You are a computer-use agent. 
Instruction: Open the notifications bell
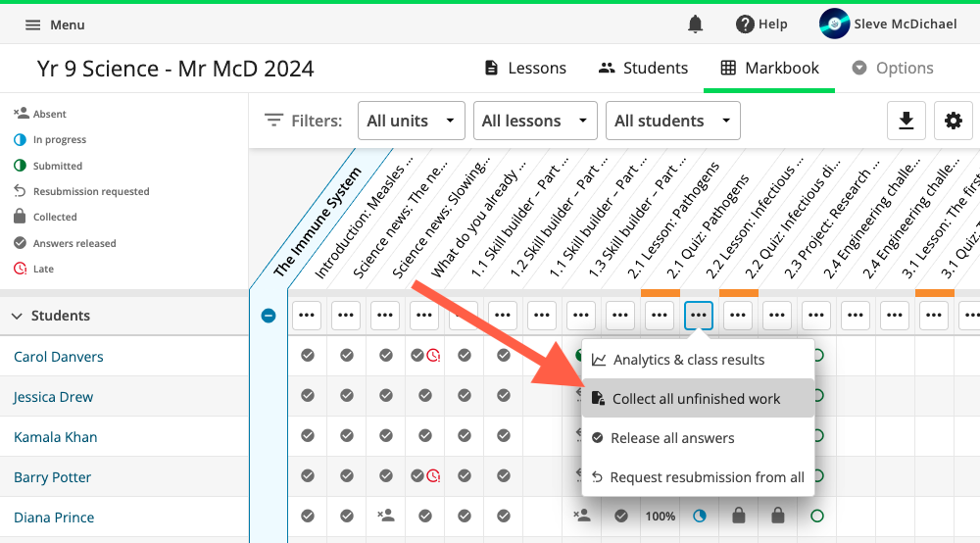click(x=695, y=25)
